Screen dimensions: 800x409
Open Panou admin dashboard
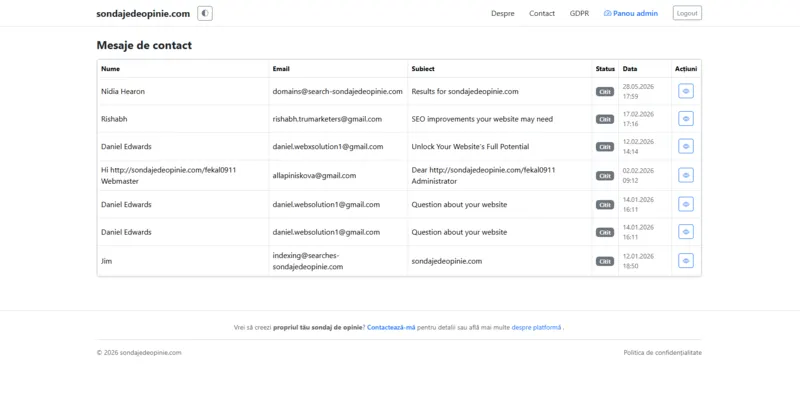coord(631,14)
